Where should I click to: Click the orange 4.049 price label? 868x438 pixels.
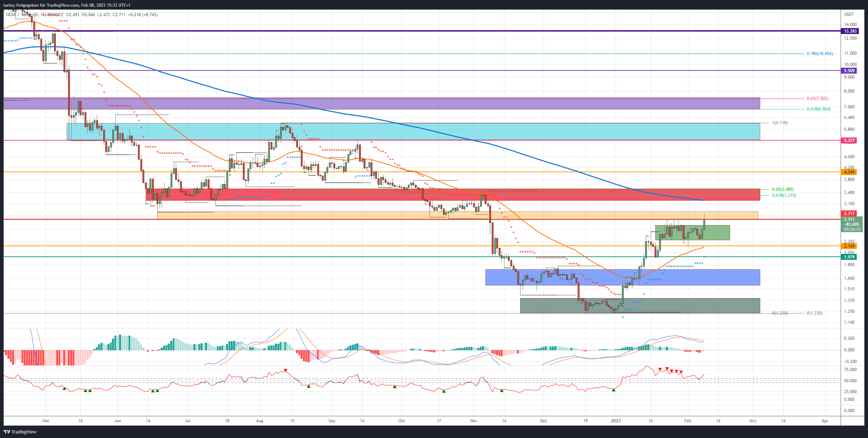click(849, 172)
